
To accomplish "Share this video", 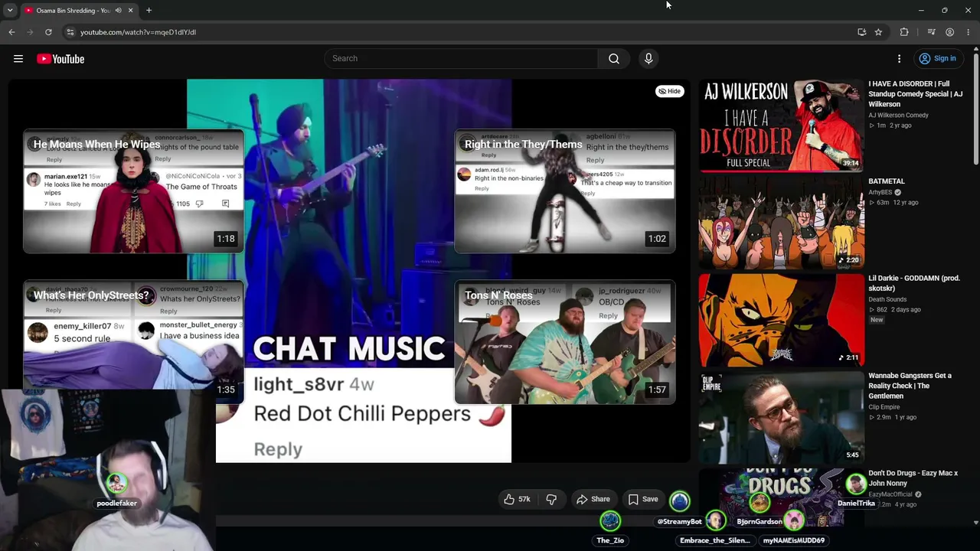I will (x=593, y=500).
